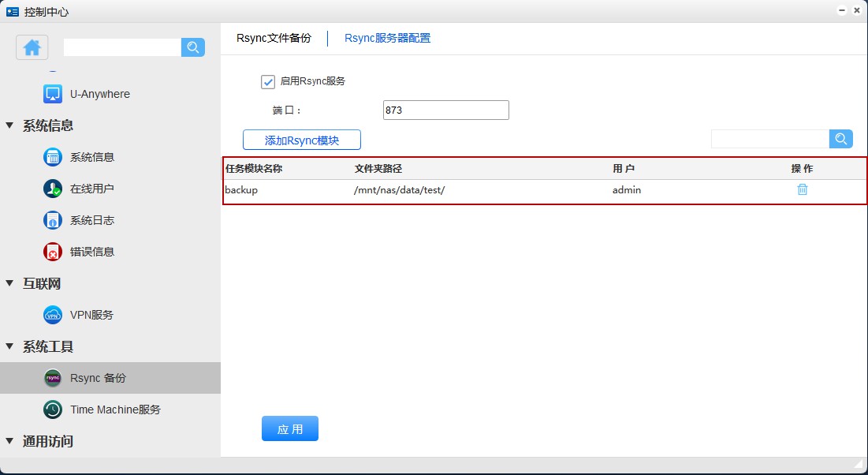
Task: Open 错误信息 error info page
Action: (91, 252)
